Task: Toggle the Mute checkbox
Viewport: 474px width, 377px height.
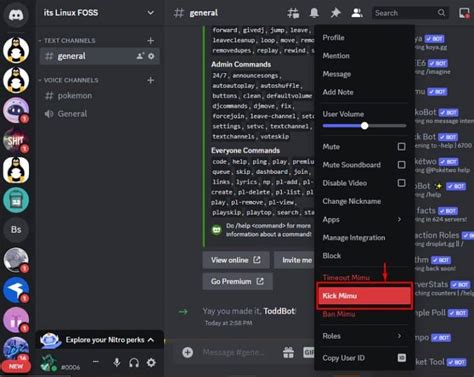Action: [x=402, y=147]
